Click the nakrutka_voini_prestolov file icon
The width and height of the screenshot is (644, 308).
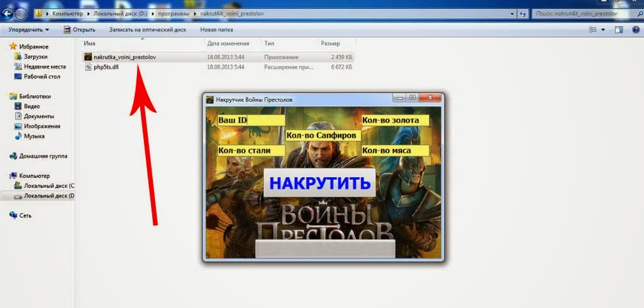pos(88,57)
